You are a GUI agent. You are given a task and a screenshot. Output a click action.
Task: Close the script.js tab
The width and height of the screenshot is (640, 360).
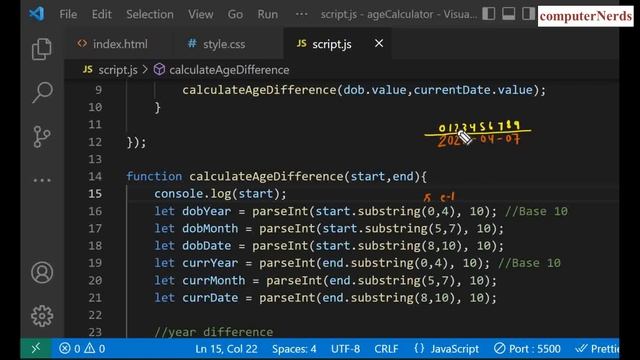pos(379,43)
